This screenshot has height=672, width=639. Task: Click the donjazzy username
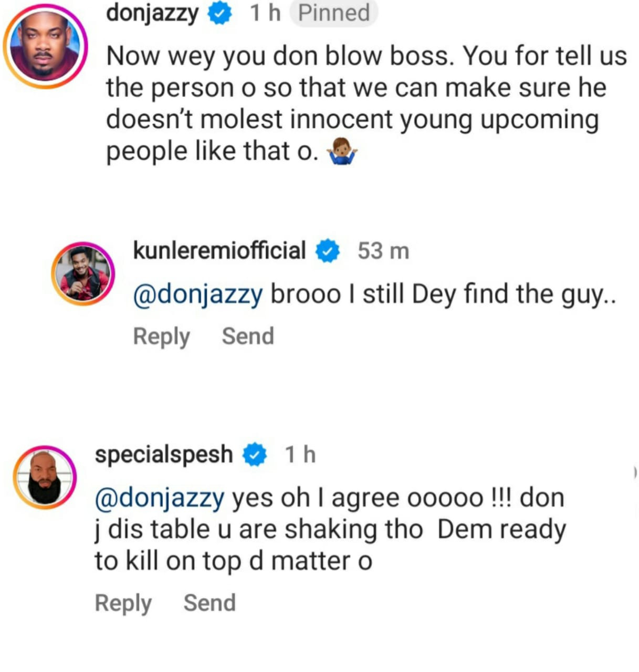153,13
